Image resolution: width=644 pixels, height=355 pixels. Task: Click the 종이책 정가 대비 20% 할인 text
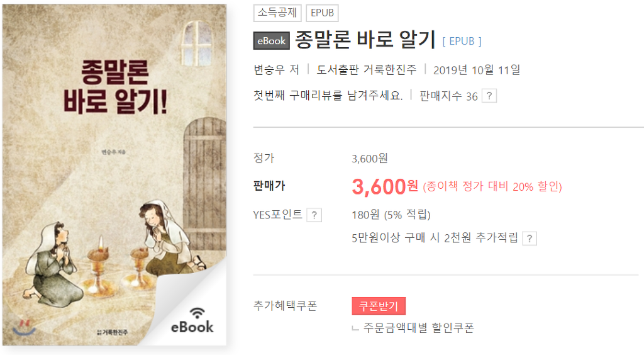(x=492, y=186)
